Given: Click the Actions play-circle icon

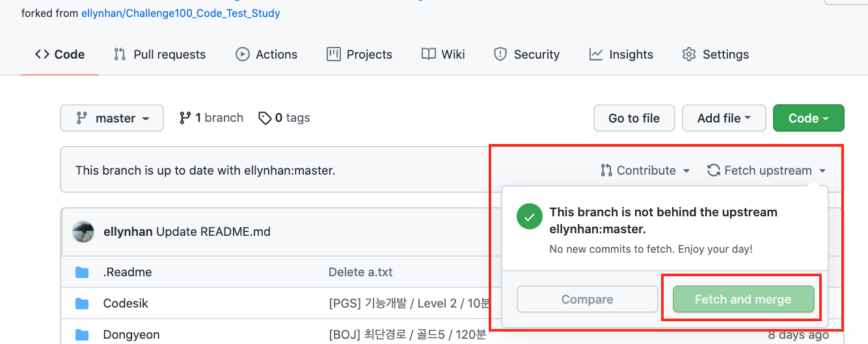Looking at the screenshot, I should pos(243,55).
